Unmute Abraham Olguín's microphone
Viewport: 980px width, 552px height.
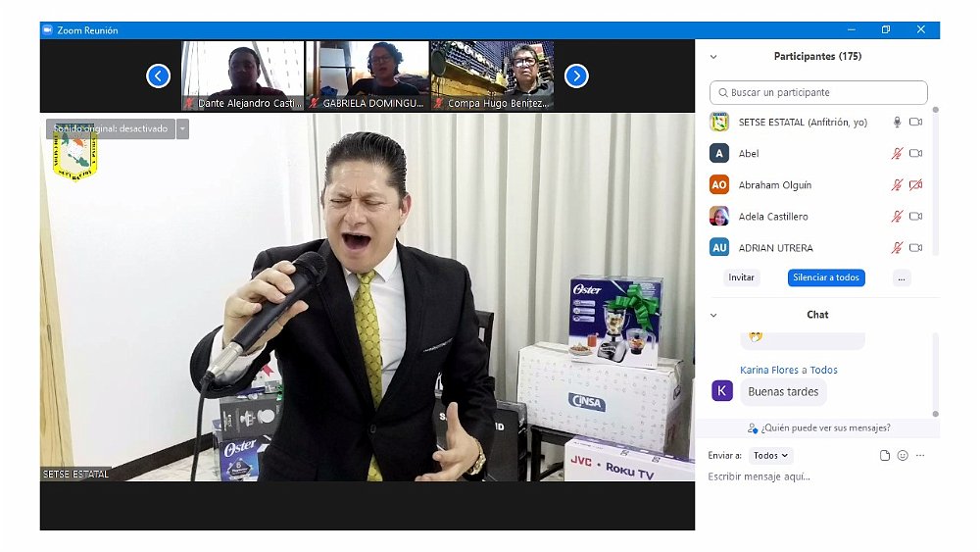(896, 185)
